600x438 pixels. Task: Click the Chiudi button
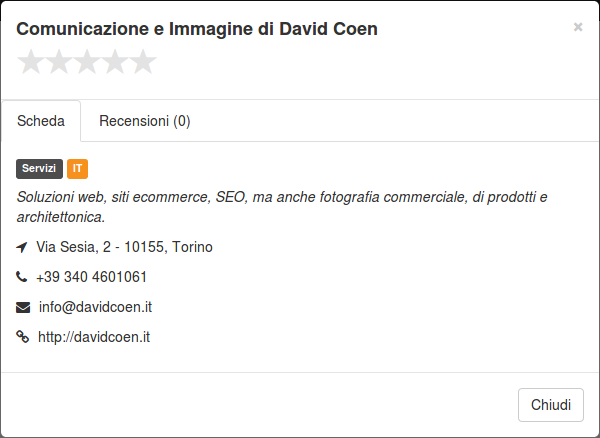coord(551,405)
